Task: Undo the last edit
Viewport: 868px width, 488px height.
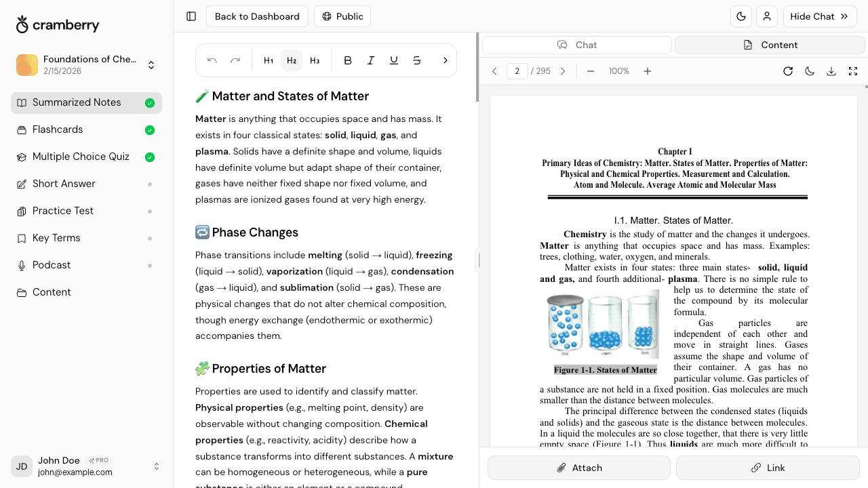Action: coord(212,60)
